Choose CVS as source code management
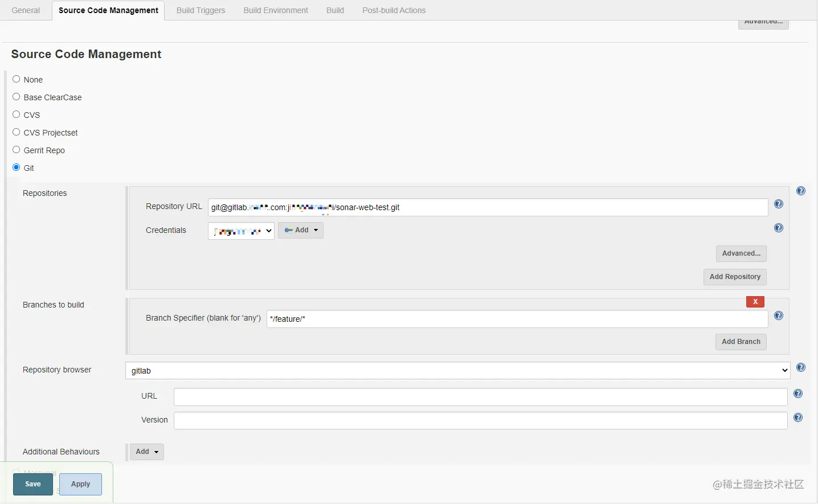818x504 pixels. coord(16,114)
